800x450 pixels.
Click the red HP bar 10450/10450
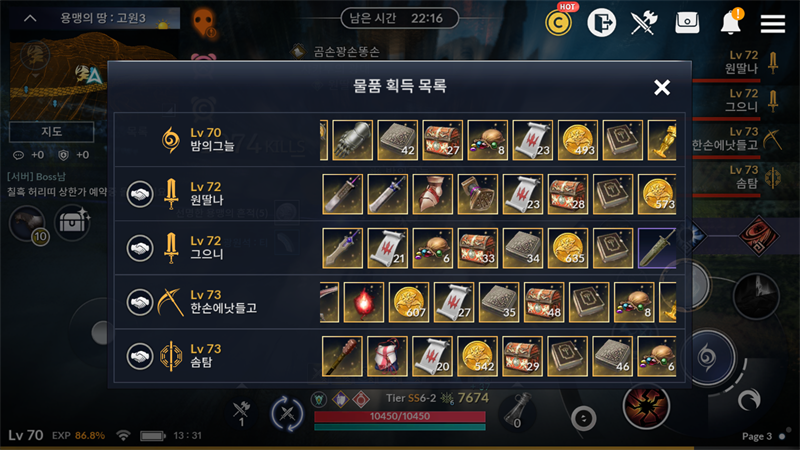click(399, 417)
